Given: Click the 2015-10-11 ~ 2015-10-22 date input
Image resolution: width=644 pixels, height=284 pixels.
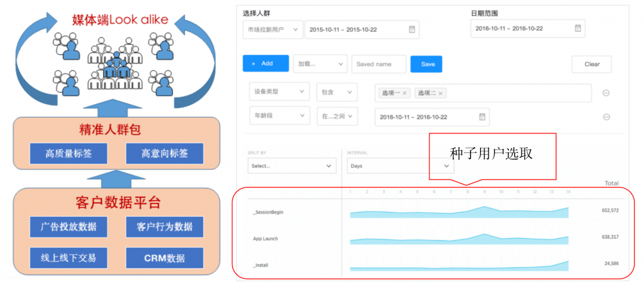Looking at the screenshot, I should click(361, 30).
